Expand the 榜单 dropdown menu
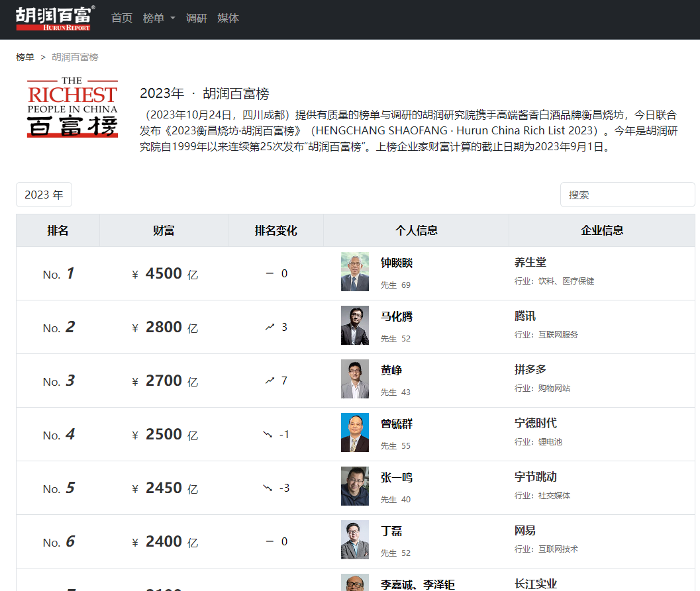The width and height of the screenshot is (700, 591). (x=159, y=19)
